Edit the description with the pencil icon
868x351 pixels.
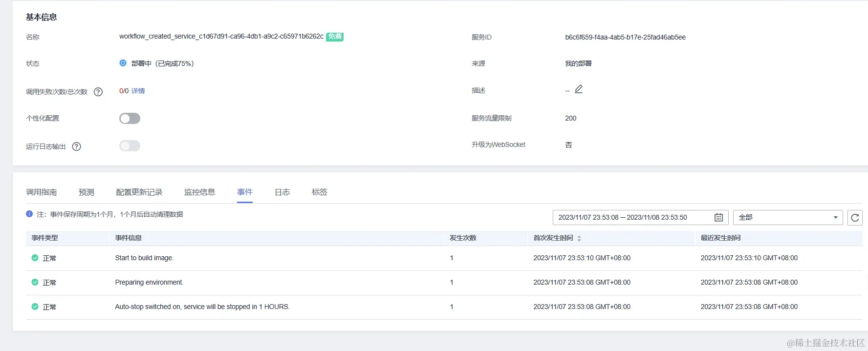579,89
